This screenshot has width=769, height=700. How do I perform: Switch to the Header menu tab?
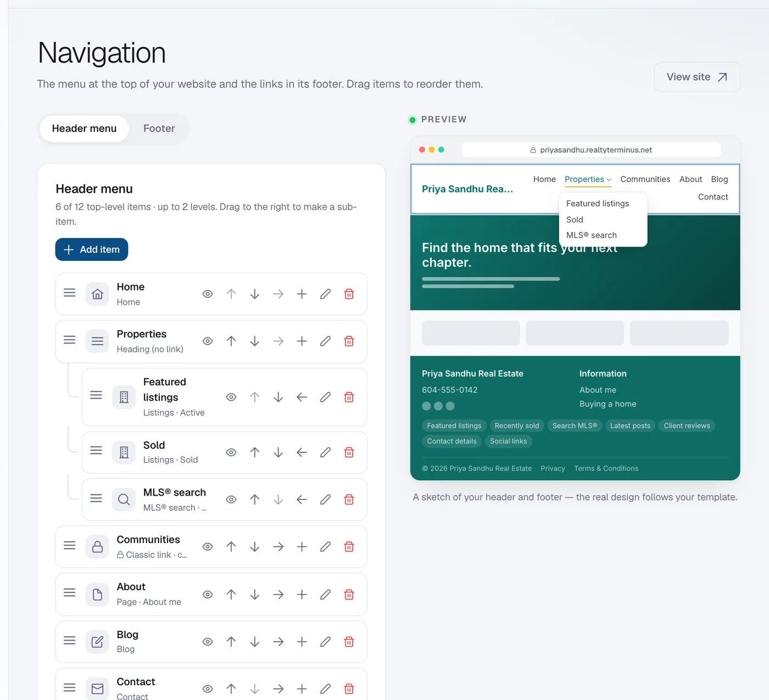point(84,129)
